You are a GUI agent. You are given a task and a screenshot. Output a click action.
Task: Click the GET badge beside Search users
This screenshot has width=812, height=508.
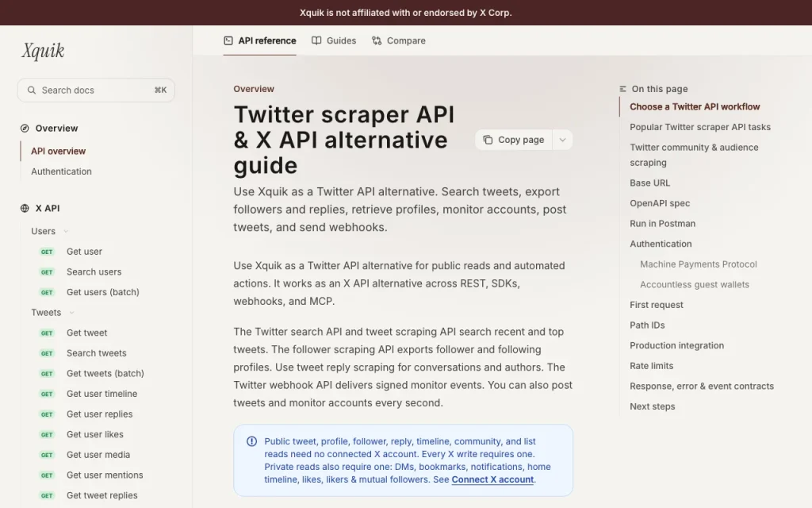(47, 272)
